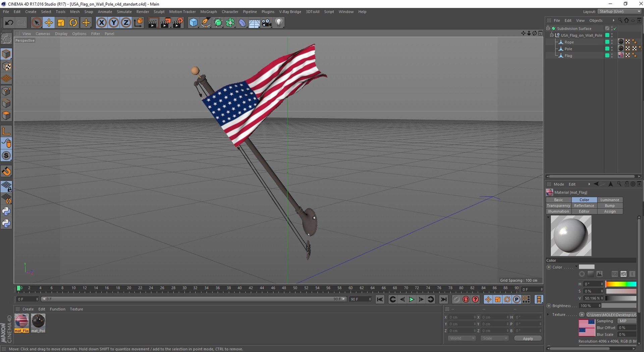The height and width of the screenshot is (352, 644).
Task: Add a Camera object
Action: (267, 22)
